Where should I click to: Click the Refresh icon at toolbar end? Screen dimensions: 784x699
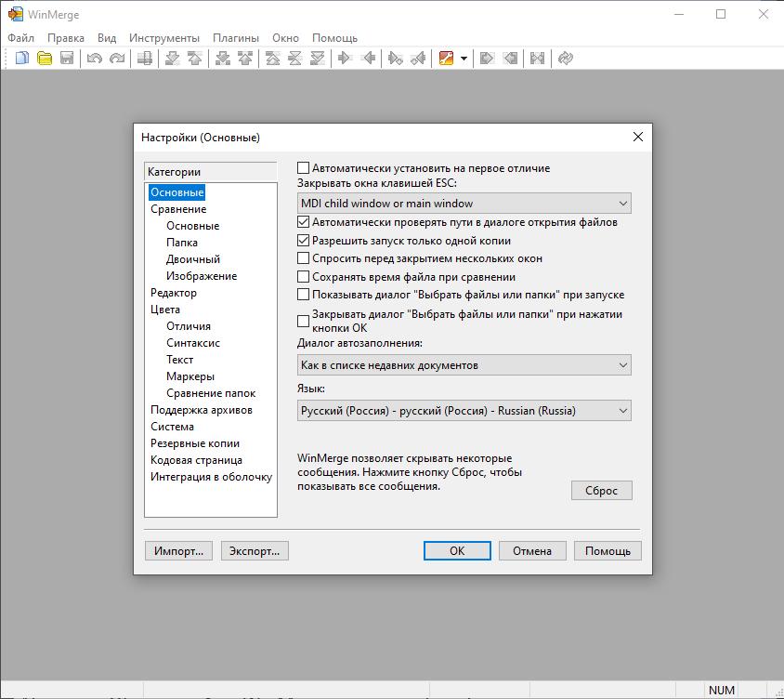[x=566, y=59]
